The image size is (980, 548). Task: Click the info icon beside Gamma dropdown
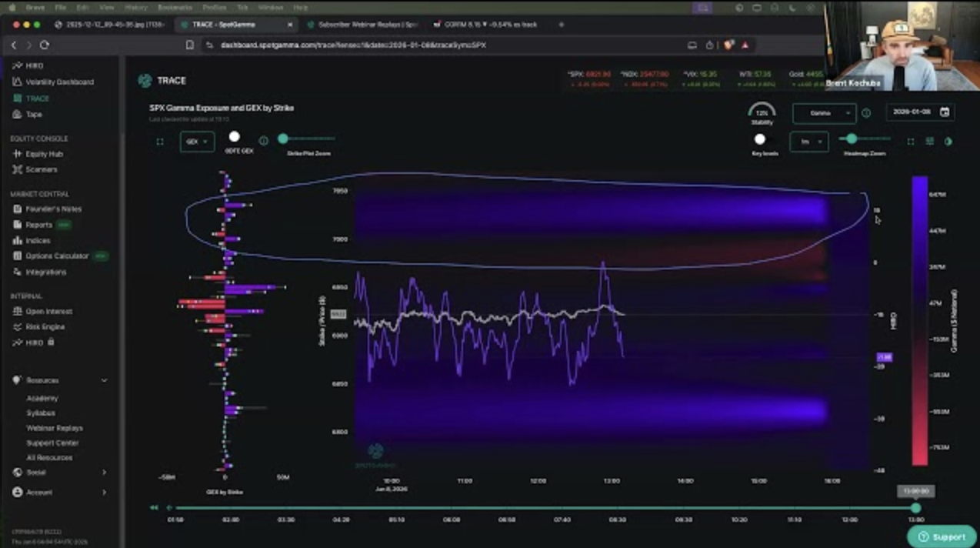pos(866,113)
